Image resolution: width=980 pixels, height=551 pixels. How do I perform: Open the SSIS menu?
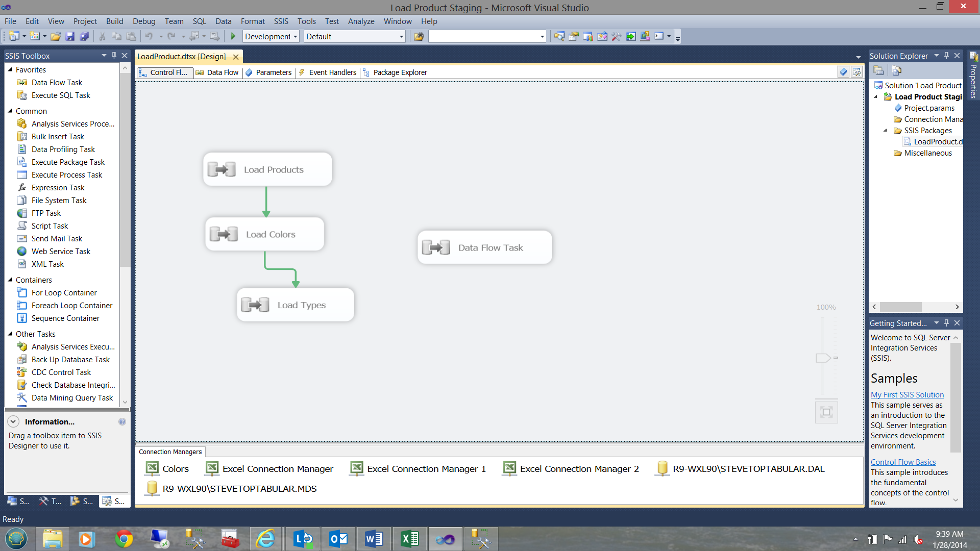(x=281, y=21)
